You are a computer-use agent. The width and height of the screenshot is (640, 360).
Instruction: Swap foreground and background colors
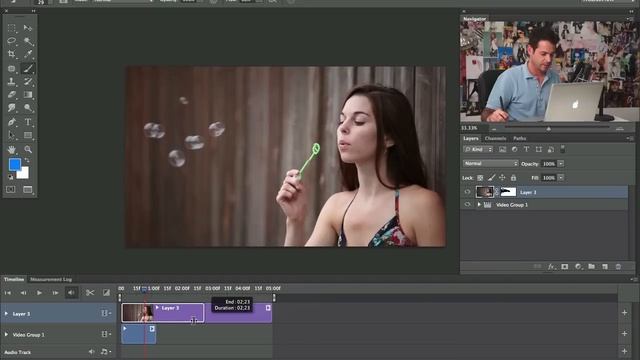pyautogui.click(x=27, y=160)
